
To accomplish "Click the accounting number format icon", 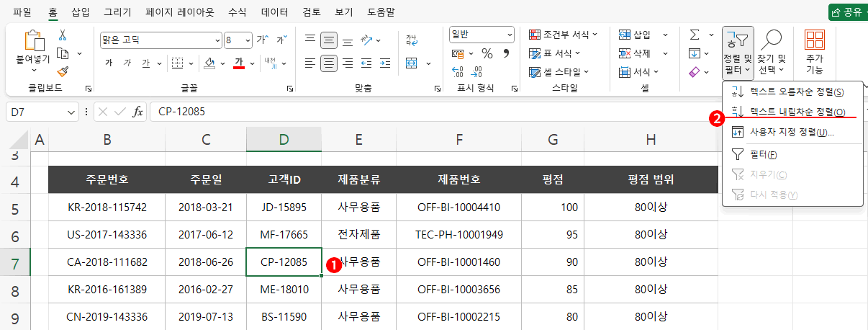I will 458,53.
